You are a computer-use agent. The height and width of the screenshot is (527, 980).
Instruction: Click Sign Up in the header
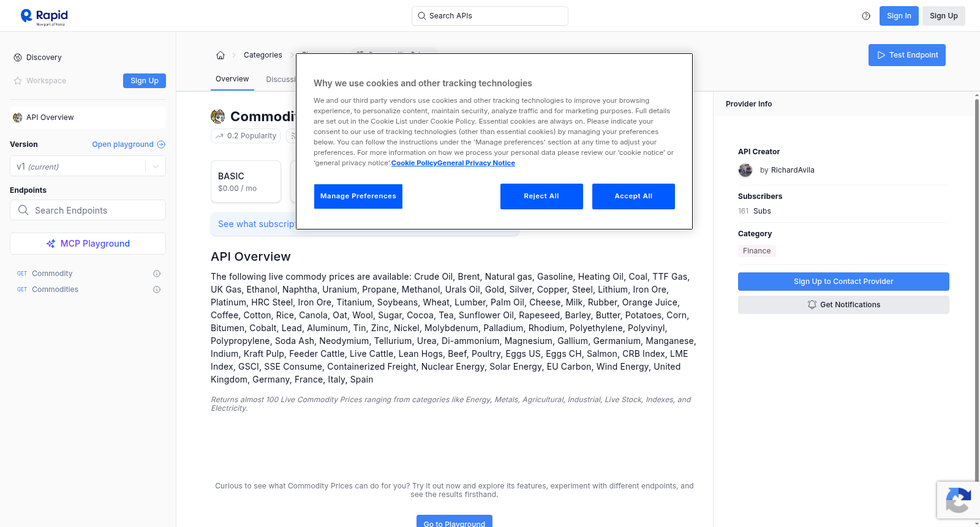click(943, 16)
